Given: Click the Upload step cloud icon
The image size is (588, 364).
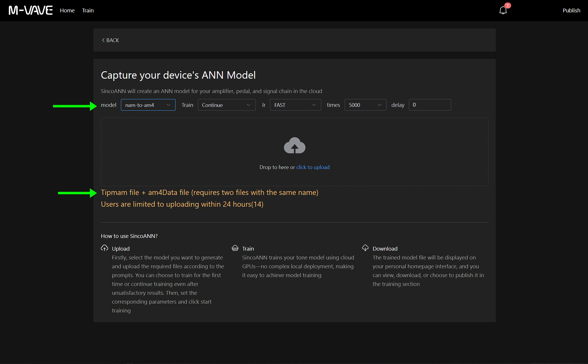Looking at the screenshot, I should point(104,248).
